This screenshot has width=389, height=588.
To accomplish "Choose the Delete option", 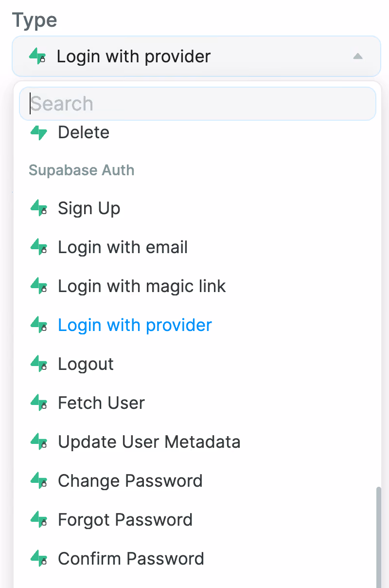I will 197,132.
